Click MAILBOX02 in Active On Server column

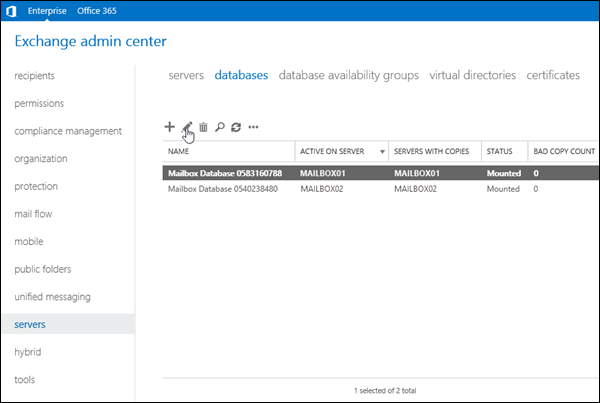coord(322,189)
